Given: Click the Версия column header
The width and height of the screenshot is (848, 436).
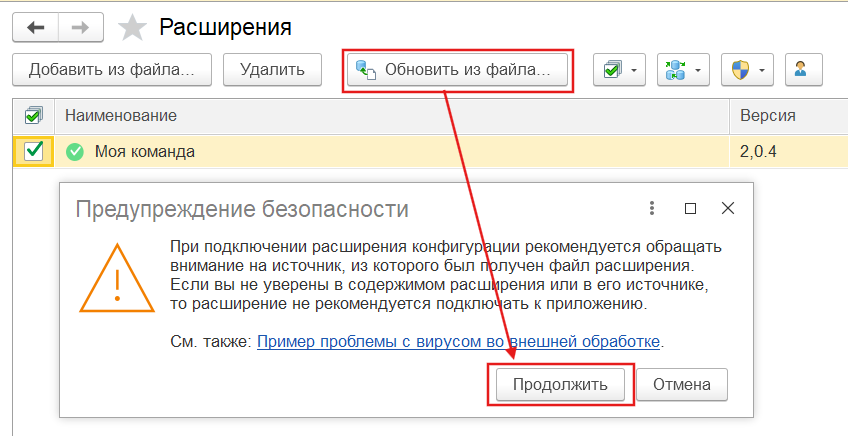Looking at the screenshot, I should (x=767, y=116).
